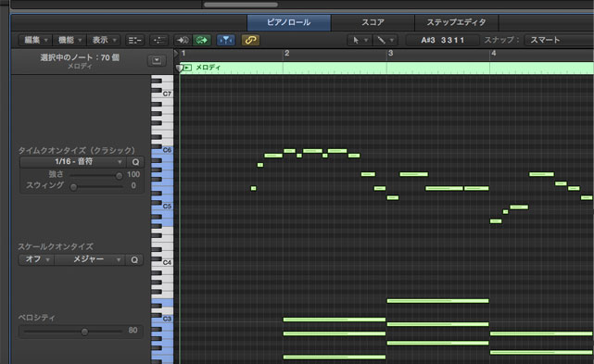This screenshot has width=594, height=364.
Task: Select the lowest long note starting at bar 4
Action: (x=541, y=352)
